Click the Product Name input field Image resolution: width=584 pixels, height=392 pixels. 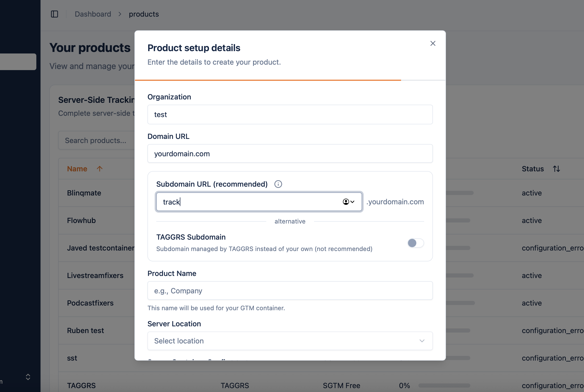click(x=290, y=290)
